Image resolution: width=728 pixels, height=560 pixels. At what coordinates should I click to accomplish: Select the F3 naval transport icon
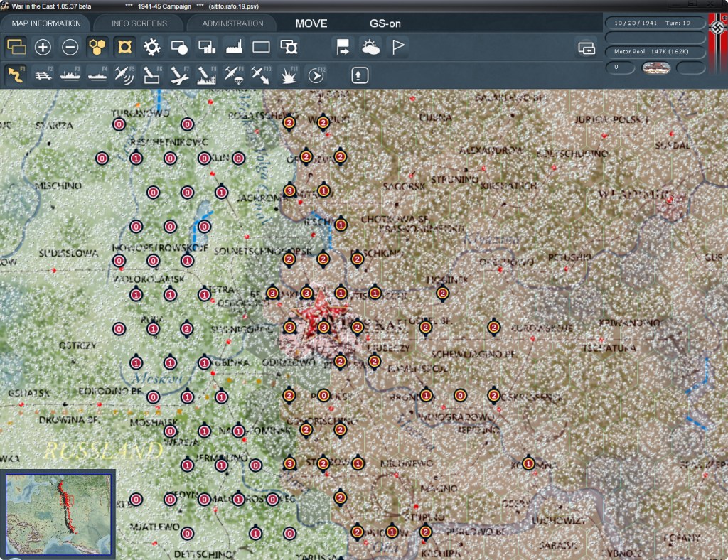70,75
